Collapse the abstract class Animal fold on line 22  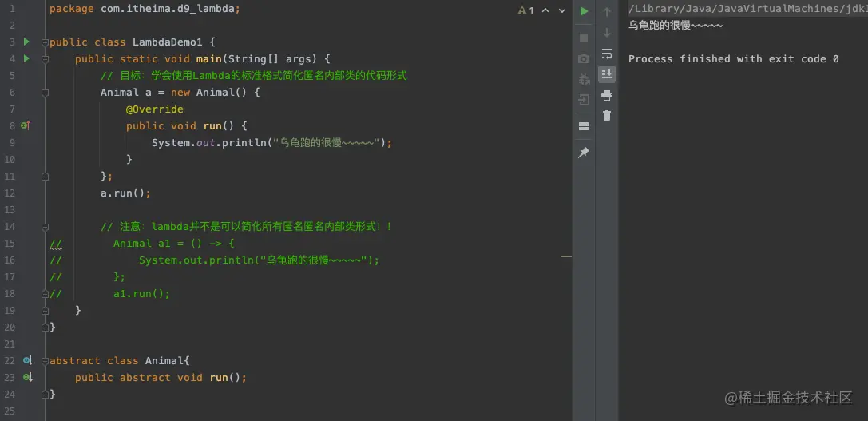pyautogui.click(x=45, y=360)
